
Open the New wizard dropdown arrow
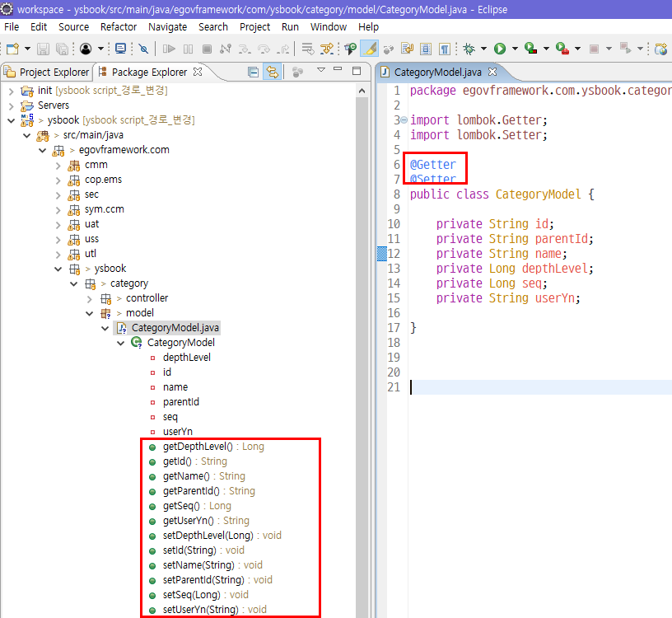click(27, 49)
